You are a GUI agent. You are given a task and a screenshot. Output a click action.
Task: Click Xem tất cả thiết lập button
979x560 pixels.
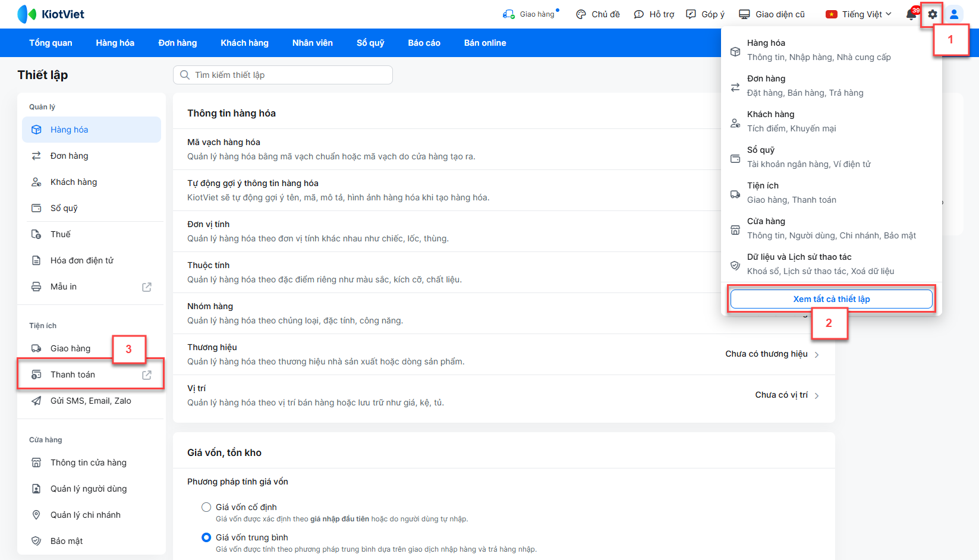832,299
